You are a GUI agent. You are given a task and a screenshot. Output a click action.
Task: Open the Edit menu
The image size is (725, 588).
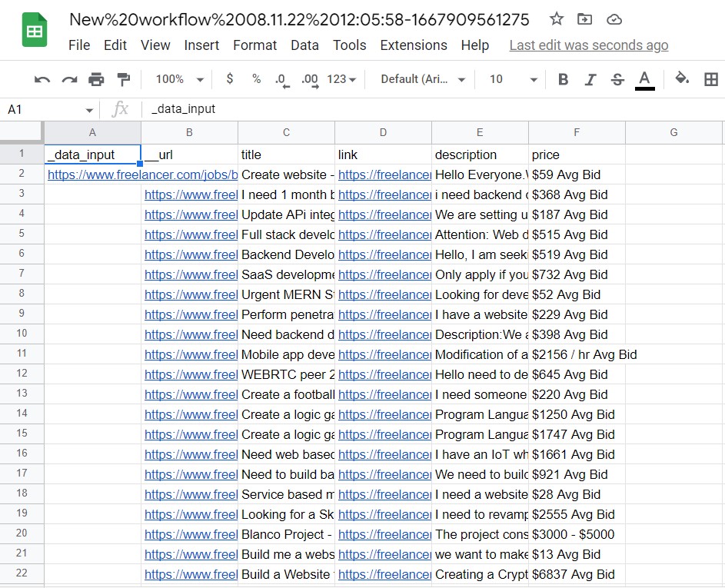click(115, 45)
